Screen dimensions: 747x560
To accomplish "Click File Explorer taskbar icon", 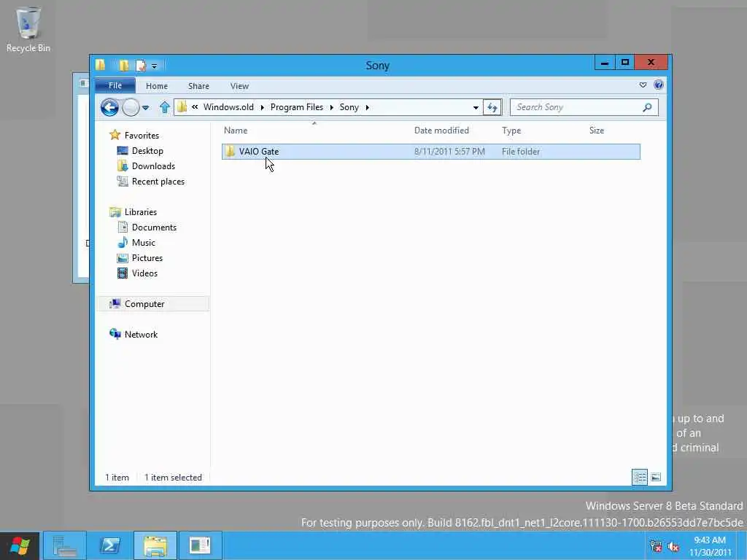I will click(155, 545).
